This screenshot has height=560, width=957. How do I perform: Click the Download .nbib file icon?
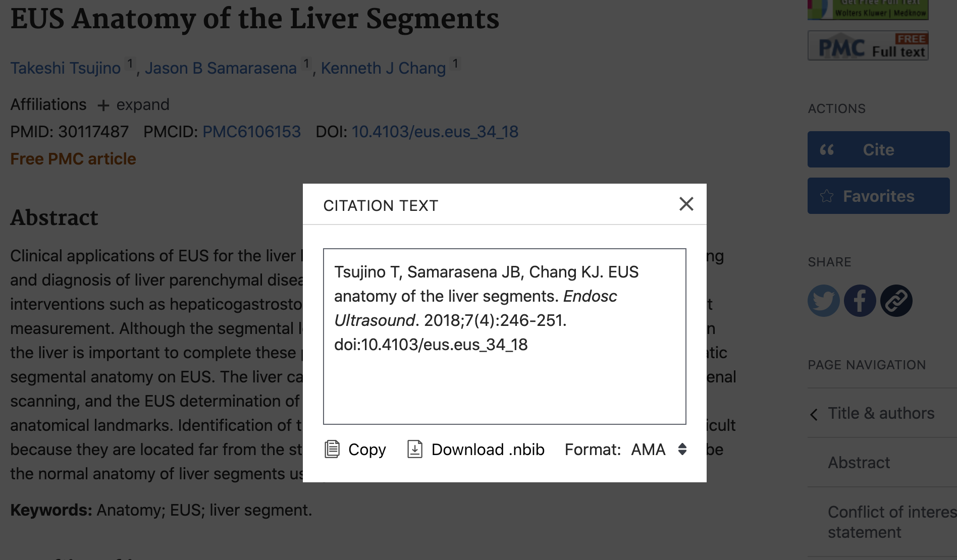click(415, 449)
